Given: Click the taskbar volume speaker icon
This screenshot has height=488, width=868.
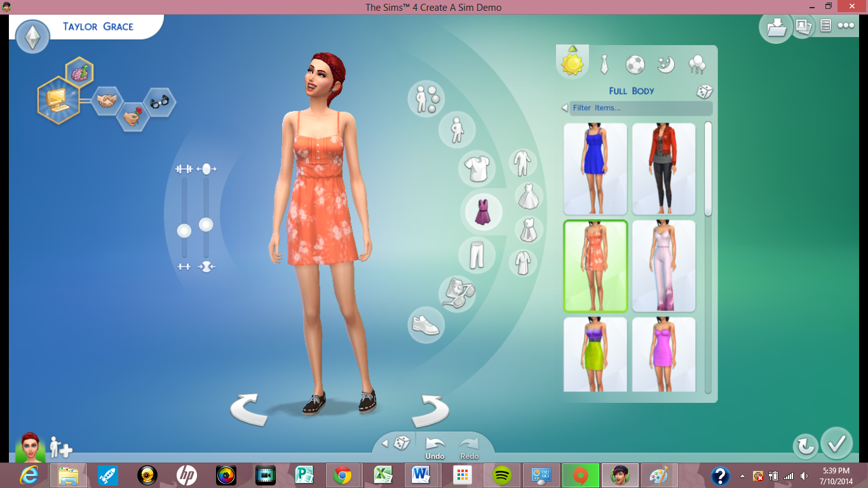Looking at the screenshot, I should pos(804,476).
